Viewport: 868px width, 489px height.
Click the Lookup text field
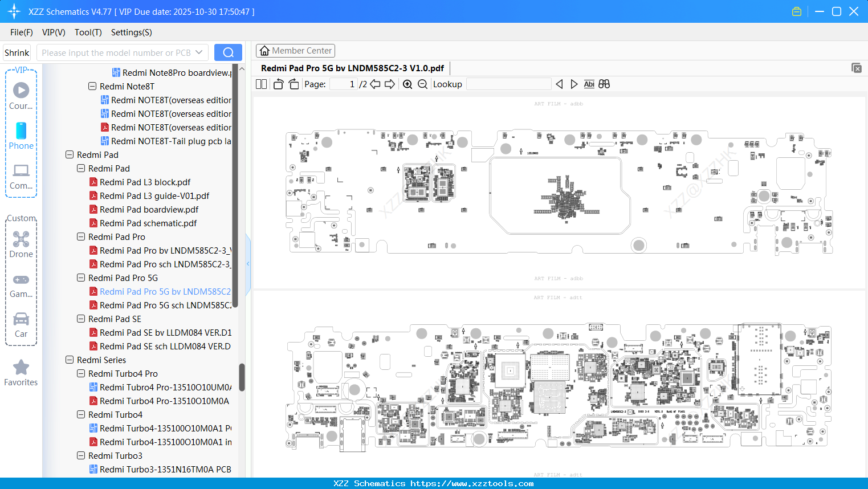pyautogui.click(x=509, y=84)
